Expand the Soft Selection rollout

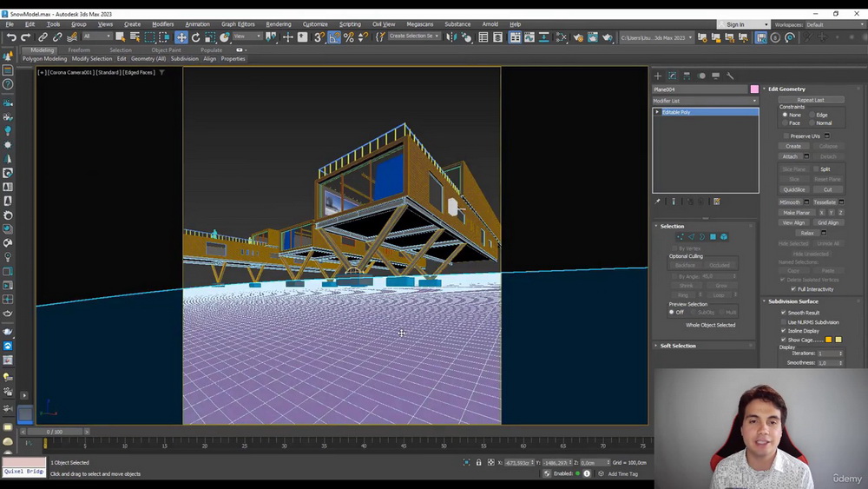[678, 346]
